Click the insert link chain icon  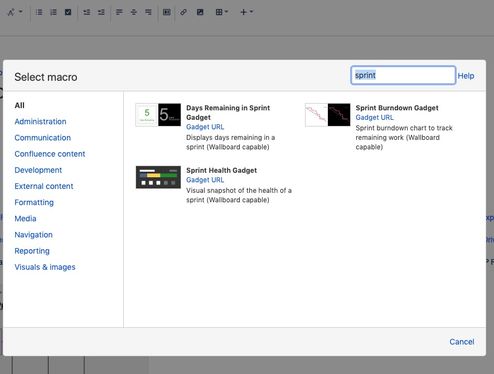point(183,12)
